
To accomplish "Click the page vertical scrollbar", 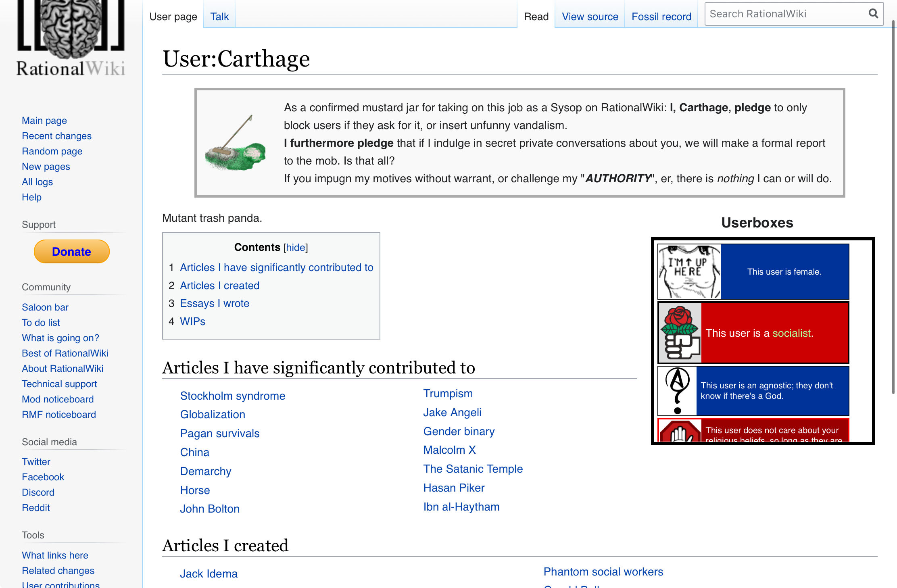I will tap(893, 202).
